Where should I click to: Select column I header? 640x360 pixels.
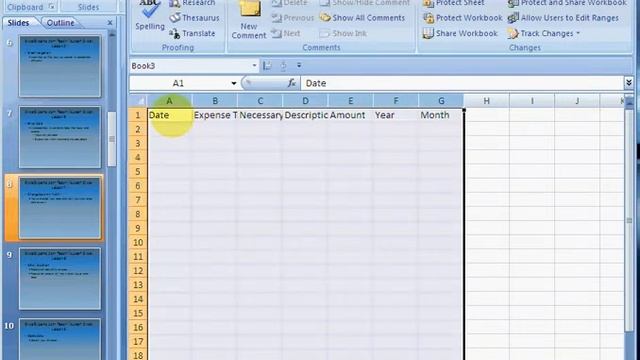(532, 100)
